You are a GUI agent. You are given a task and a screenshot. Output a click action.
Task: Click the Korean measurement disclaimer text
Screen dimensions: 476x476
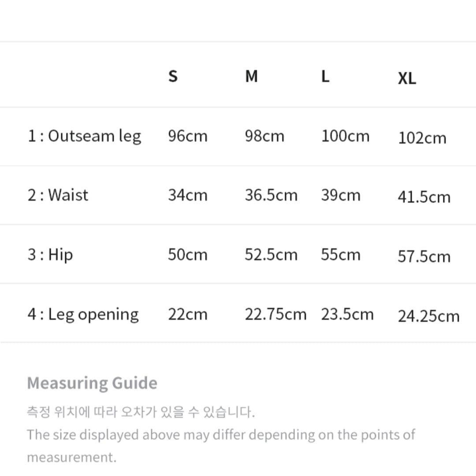click(141, 412)
